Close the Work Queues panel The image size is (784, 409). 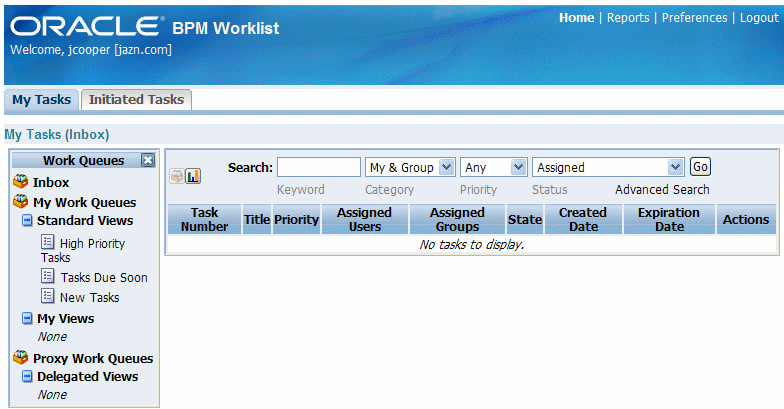(x=148, y=160)
